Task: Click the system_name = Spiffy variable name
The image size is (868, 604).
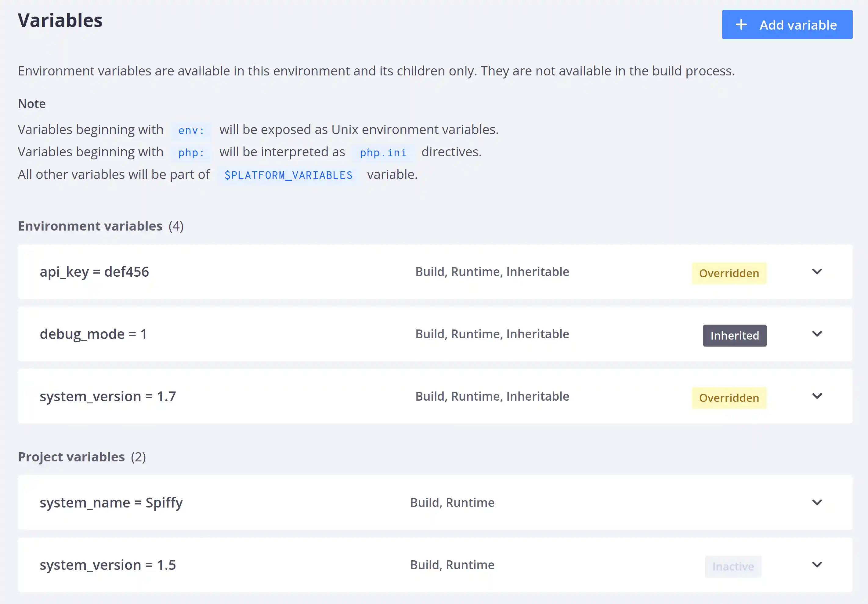Action: tap(111, 502)
